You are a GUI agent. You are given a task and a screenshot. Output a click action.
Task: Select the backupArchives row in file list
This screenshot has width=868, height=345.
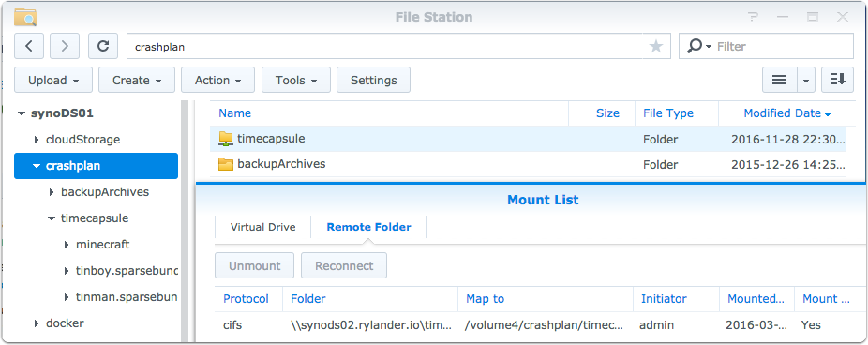pos(528,164)
